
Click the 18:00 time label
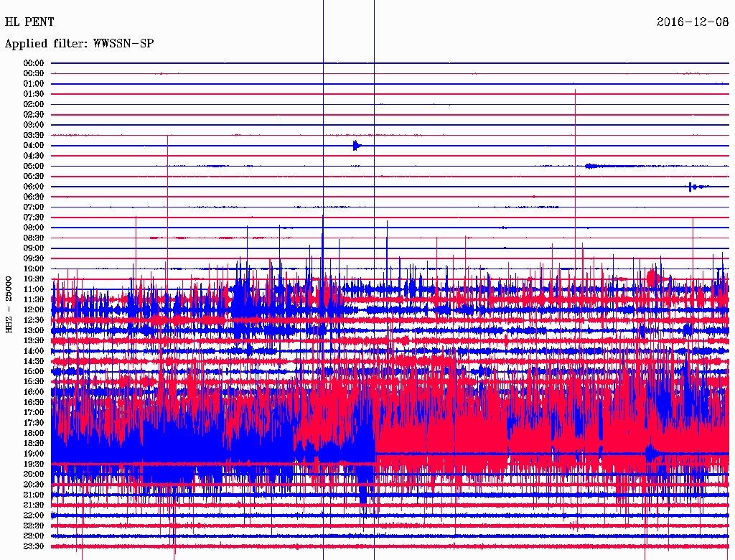tap(34, 433)
